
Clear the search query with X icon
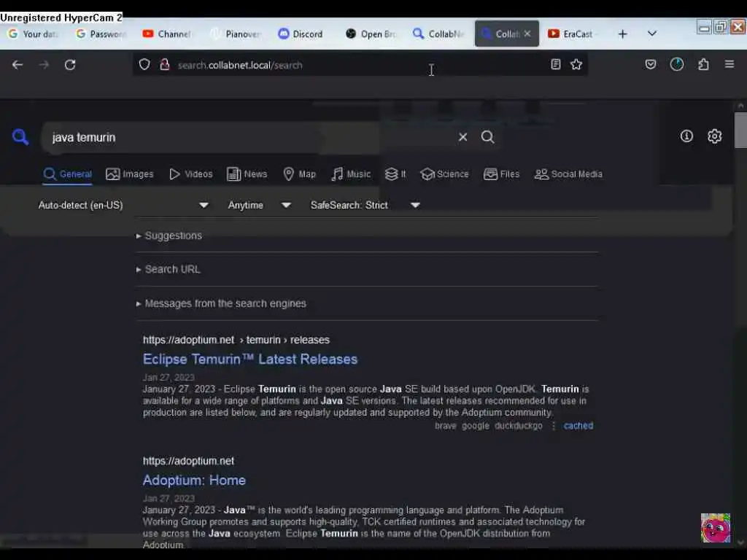pyautogui.click(x=462, y=137)
